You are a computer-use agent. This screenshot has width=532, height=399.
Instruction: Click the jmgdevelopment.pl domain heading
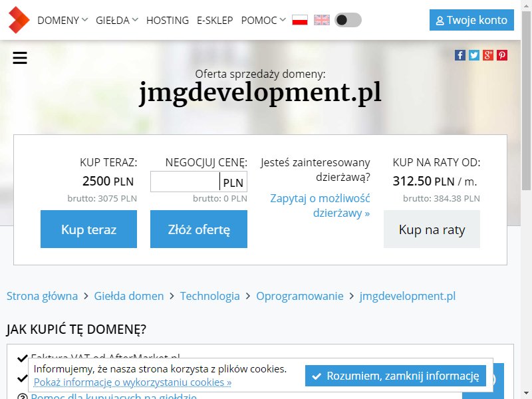[x=260, y=92]
